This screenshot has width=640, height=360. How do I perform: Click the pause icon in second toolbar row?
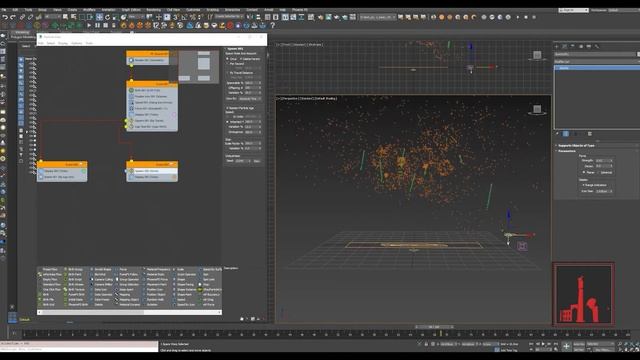coord(97,25)
